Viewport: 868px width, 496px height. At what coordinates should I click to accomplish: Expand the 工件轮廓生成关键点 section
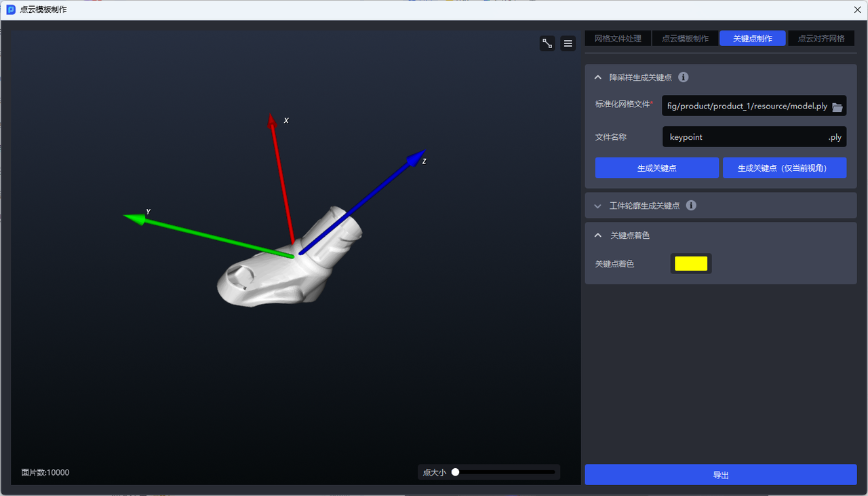597,206
